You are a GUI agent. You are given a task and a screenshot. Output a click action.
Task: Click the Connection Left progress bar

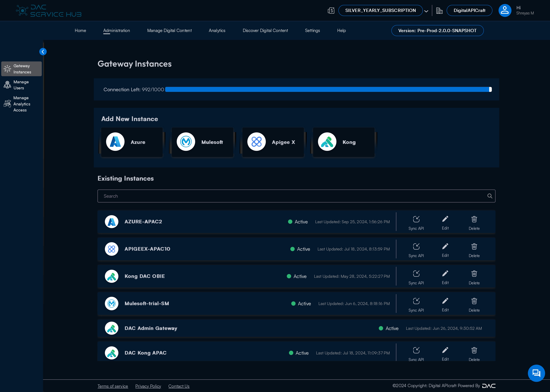pyautogui.click(x=328, y=89)
